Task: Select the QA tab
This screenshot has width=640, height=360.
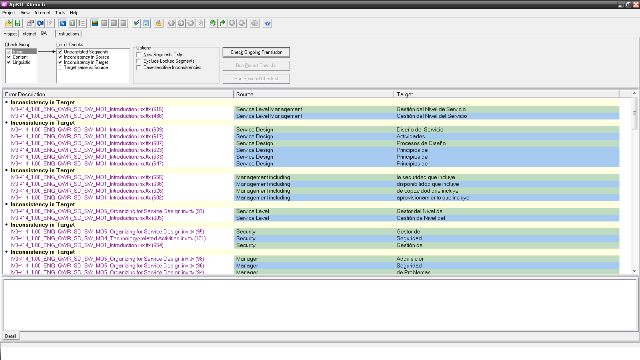Action: point(44,33)
